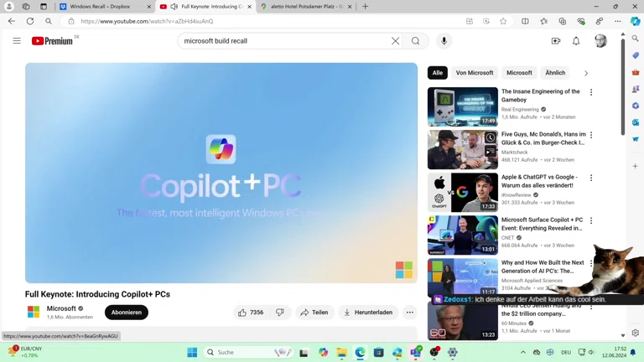Click the create video icon
Screen dimensions: 644x362
(555, 40)
